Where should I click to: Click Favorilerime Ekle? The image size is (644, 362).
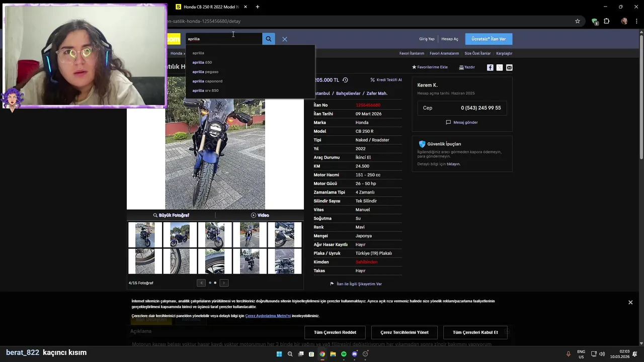click(x=430, y=67)
